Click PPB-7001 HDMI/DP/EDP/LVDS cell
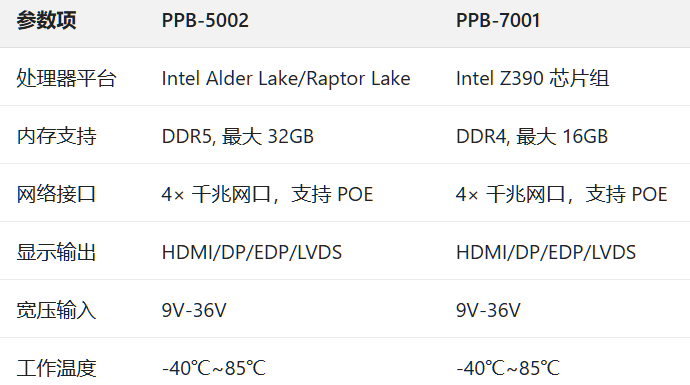This screenshot has height=385, width=690. pyautogui.click(x=546, y=252)
